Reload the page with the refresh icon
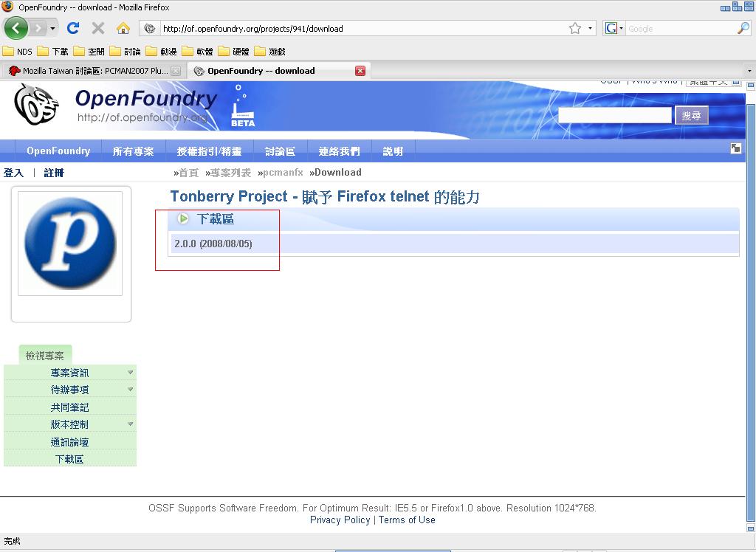756x552 pixels. coord(73,29)
